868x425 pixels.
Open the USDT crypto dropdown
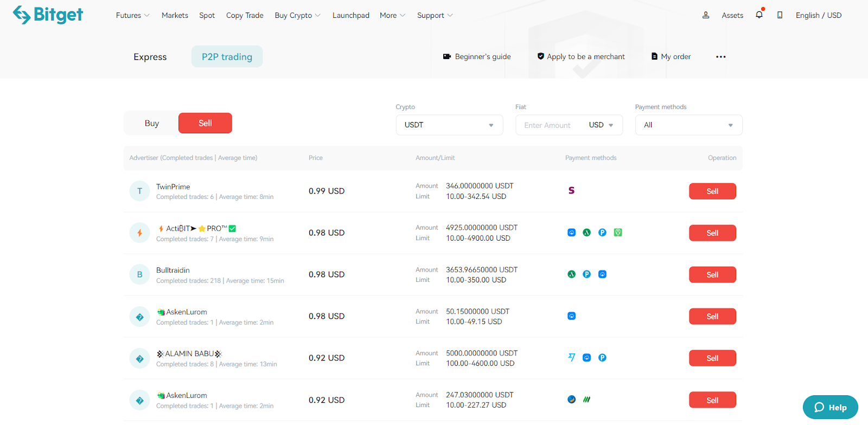[449, 125]
